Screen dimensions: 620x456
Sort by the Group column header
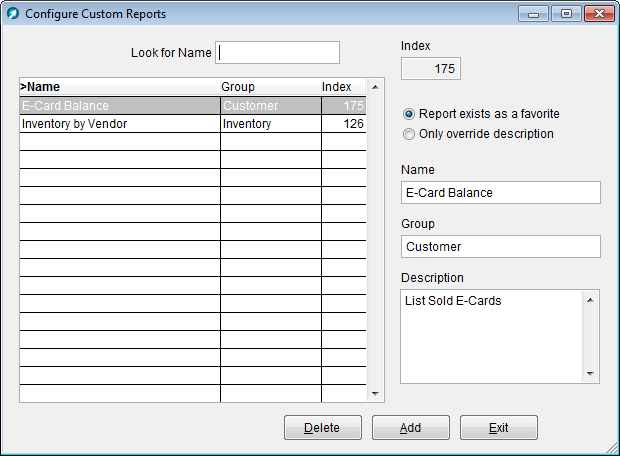[270, 87]
